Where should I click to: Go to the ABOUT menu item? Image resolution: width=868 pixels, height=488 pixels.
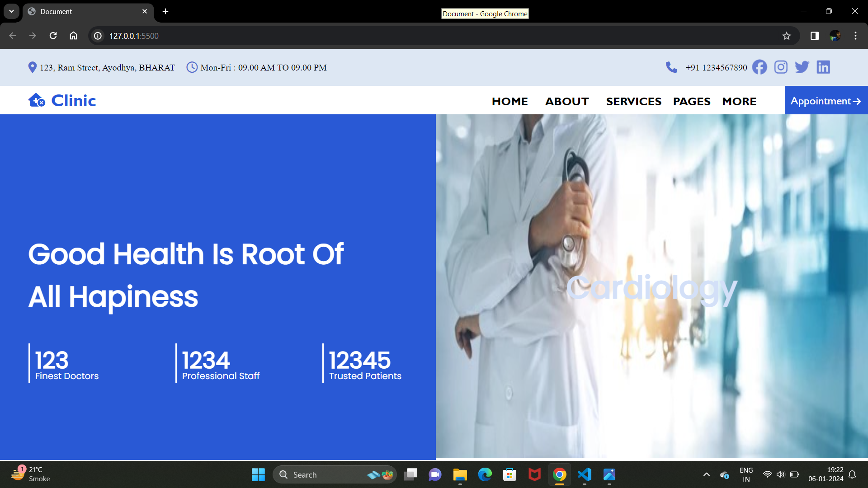[567, 101]
